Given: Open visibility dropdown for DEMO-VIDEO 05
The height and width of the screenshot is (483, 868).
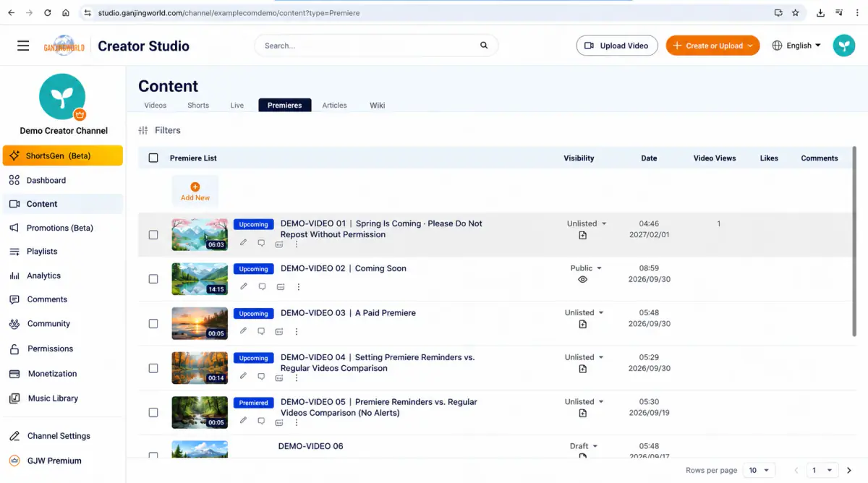Looking at the screenshot, I should pyautogui.click(x=584, y=401).
